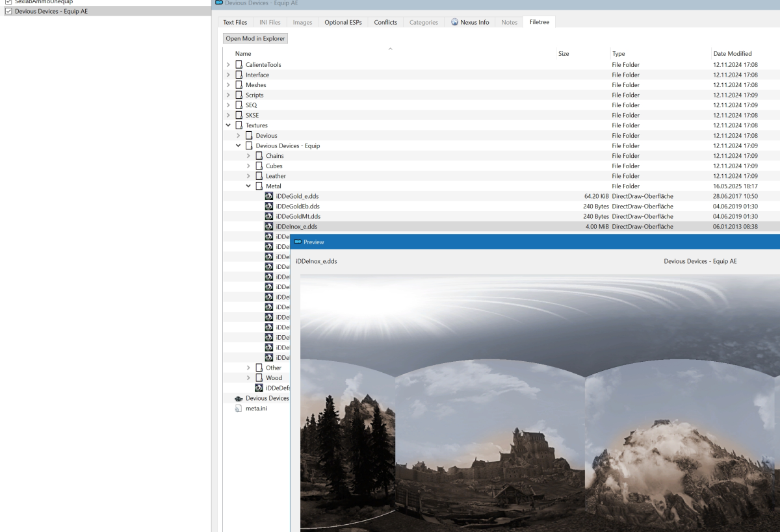Click the date 06.01.2013 08:38

coord(735,226)
